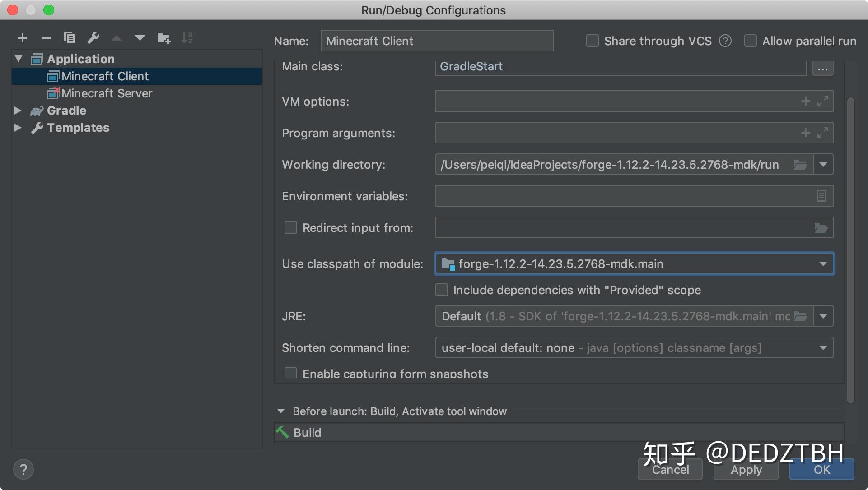
Task: Browse for working directory folder
Action: pos(800,164)
